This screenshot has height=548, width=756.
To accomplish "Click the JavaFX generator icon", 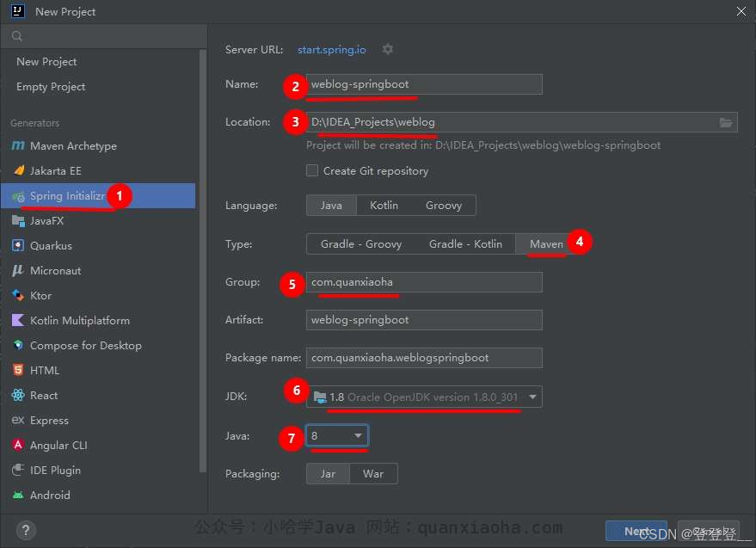I will [x=18, y=221].
